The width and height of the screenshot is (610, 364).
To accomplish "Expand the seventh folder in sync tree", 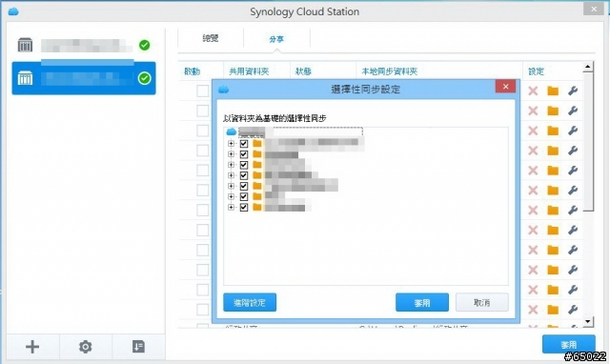I will (231, 208).
